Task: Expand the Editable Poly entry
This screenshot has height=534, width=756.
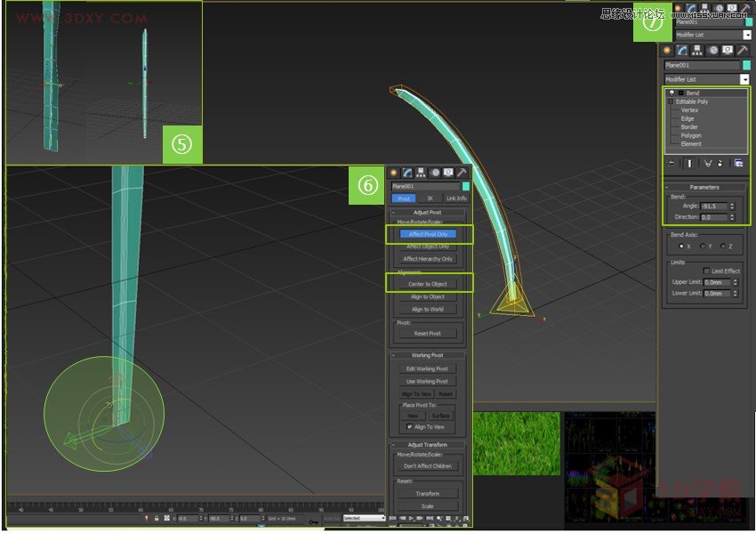Action: [669, 101]
